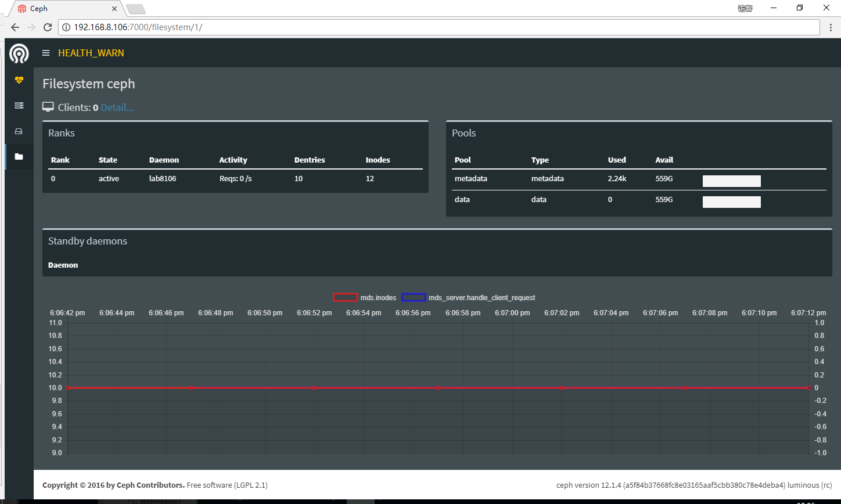Click the metadata pool usage bar
This screenshot has width=841, height=504.
click(x=732, y=181)
